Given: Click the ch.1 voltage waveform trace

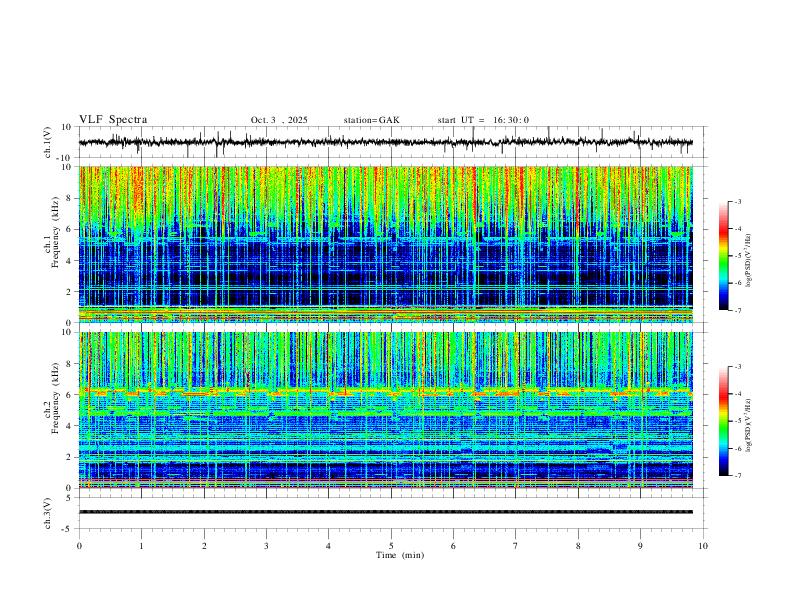Looking at the screenshot, I should [x=386, y=142].
